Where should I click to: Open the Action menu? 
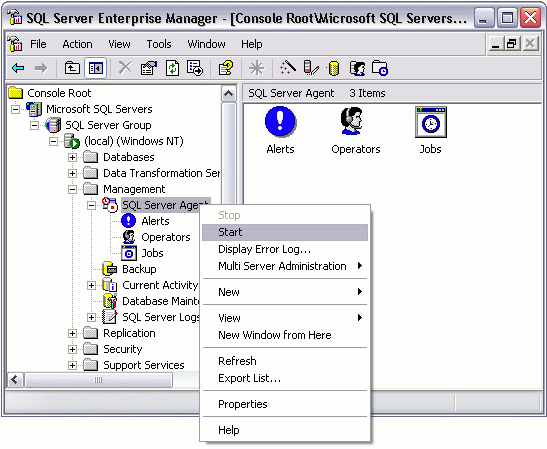(x=77, y=44)
